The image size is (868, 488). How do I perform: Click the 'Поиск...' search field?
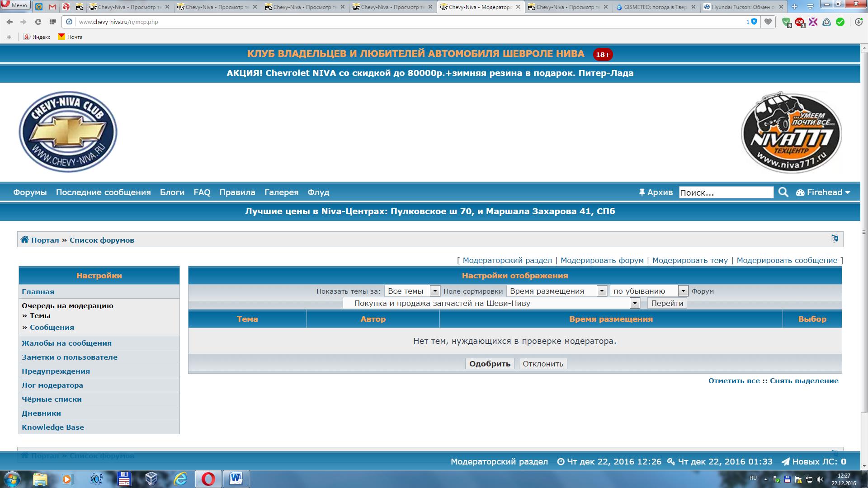click(726, 192)
